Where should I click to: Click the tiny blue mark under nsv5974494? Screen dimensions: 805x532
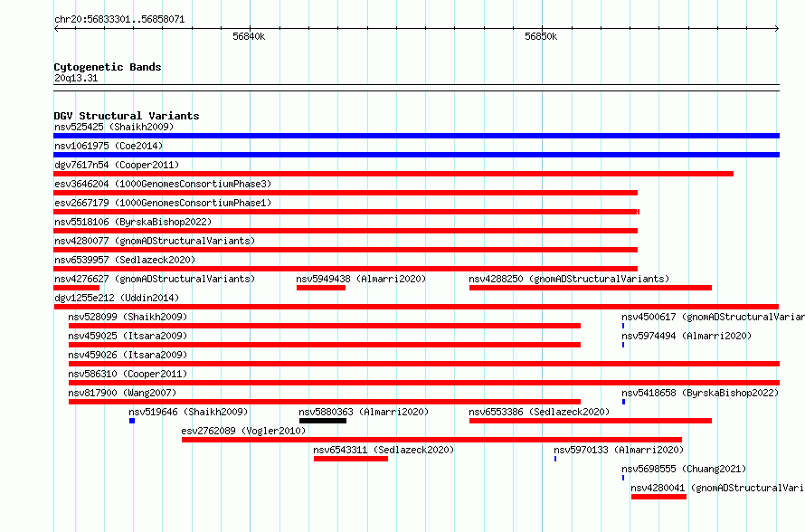pyautogui.click(x=623, y=345)
